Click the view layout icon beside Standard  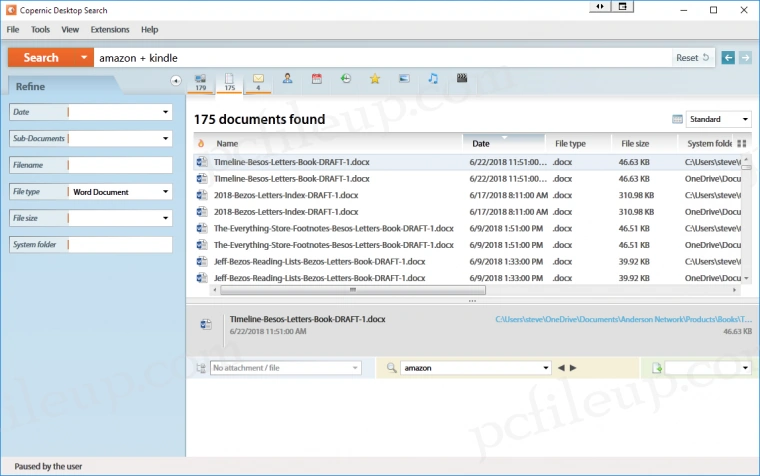click(678, 119)
